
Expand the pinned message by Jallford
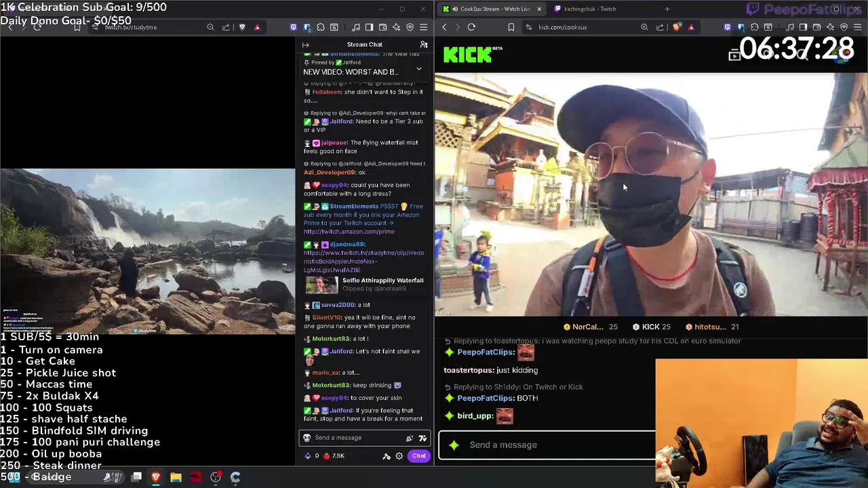(418, 69)
